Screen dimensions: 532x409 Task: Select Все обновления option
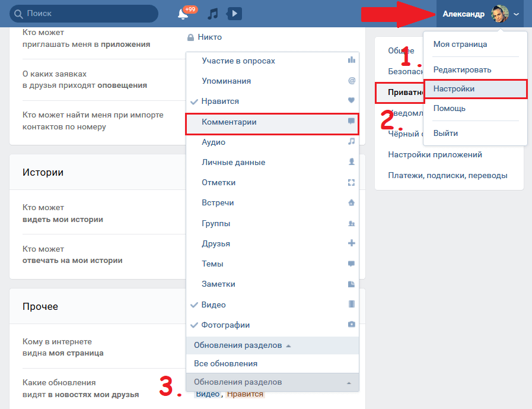coord(272,364)
